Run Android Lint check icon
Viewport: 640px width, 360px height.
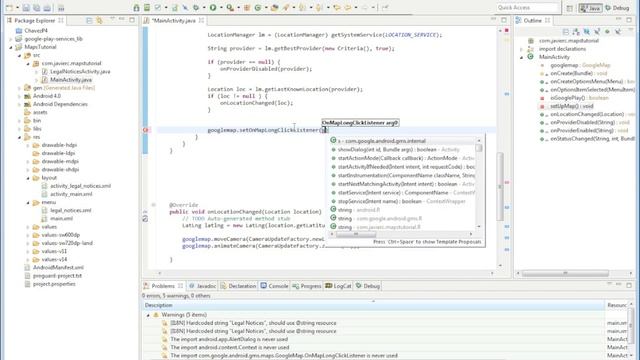click(158, 7)
